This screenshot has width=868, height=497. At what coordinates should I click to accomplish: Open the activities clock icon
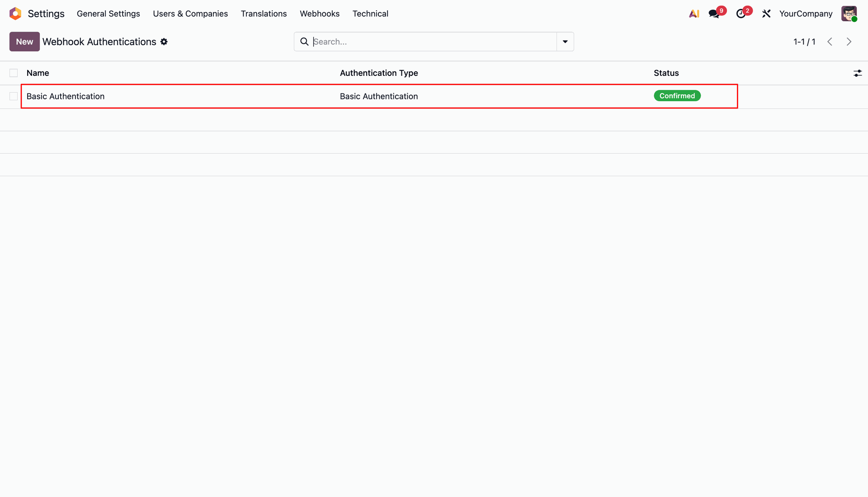pyautogui.click(x=741, y=14)
